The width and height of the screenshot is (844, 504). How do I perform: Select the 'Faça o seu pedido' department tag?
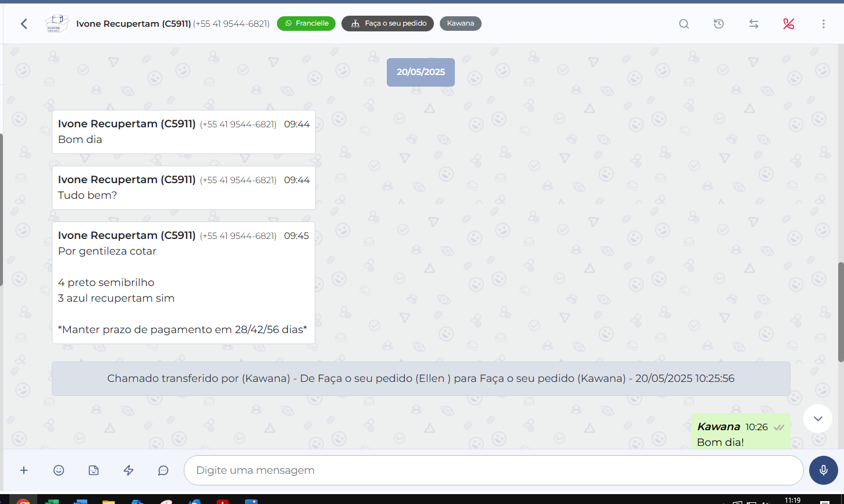(387, 24)
